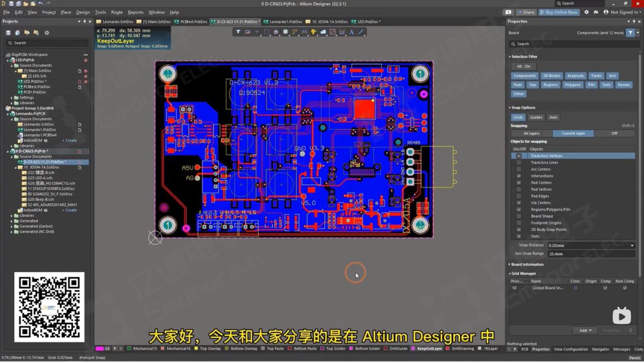Open the Route menu
Screen dimensions: 644x362
tap(117, 12)
